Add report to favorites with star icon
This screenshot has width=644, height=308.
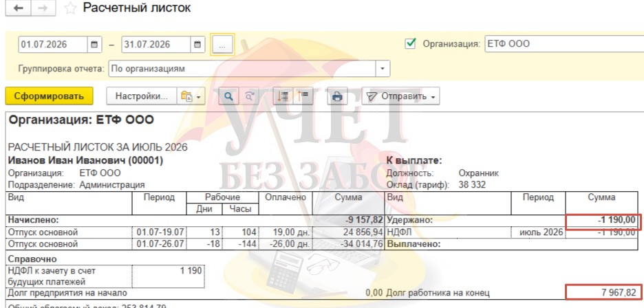(x=71, y=9)
